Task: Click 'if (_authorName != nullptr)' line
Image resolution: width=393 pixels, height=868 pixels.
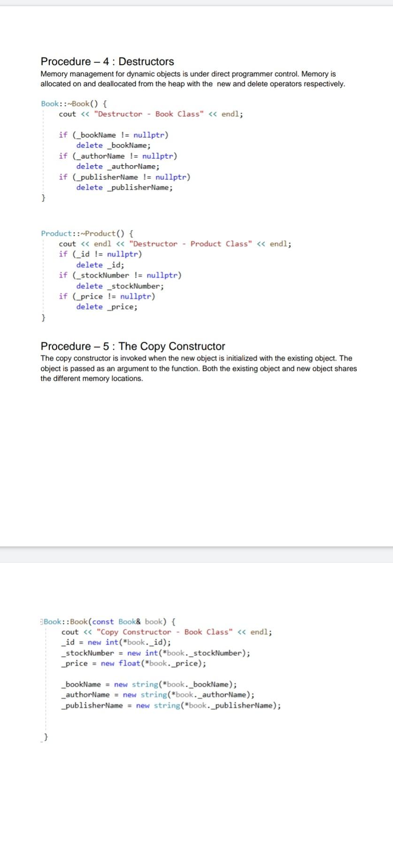Action: (118, 156)
